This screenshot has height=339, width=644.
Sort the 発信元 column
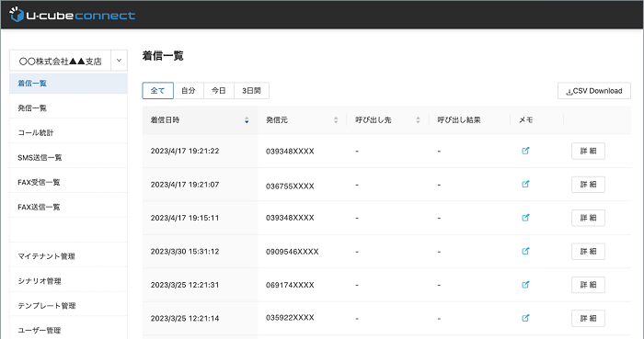(x=336, y=120)
